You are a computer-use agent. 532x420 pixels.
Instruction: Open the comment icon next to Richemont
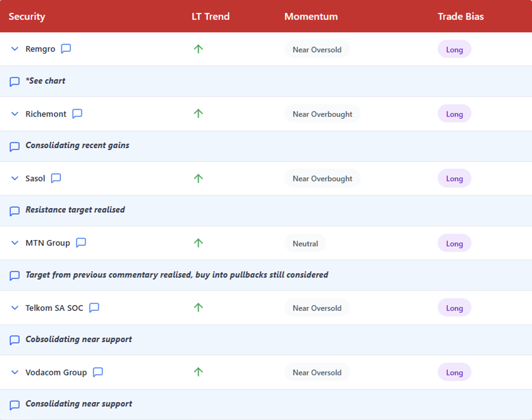[x=77, y=113]
